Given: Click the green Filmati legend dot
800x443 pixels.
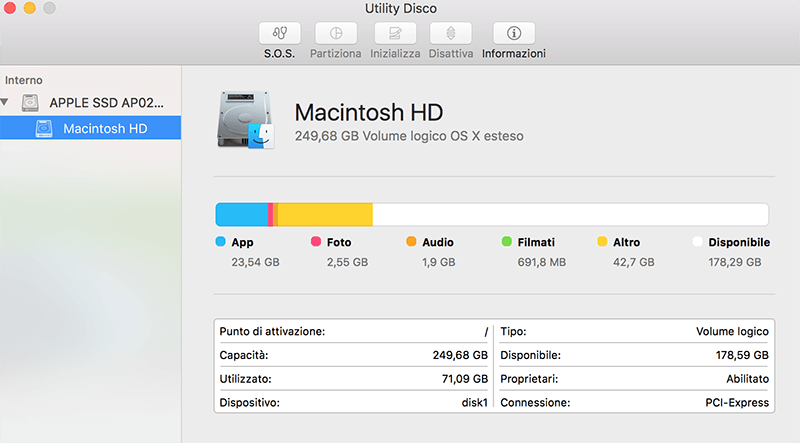Looking at the screenshot, I should (507, 242).
